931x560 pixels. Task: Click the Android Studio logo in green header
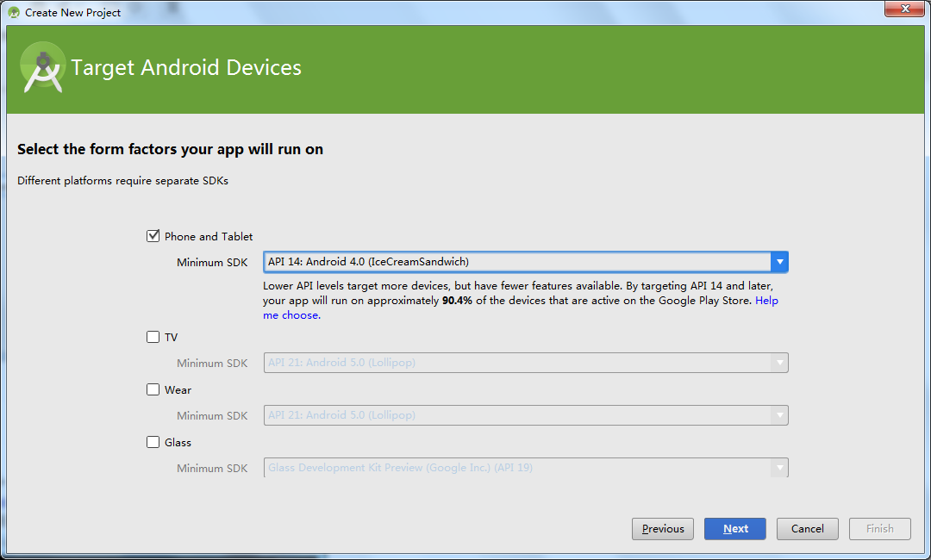coord(43,67)
